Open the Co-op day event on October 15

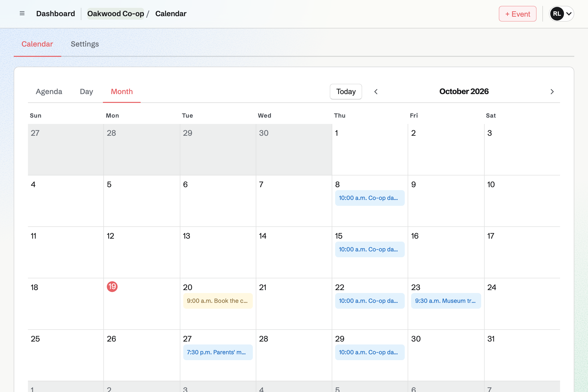(x=370, y=249)
